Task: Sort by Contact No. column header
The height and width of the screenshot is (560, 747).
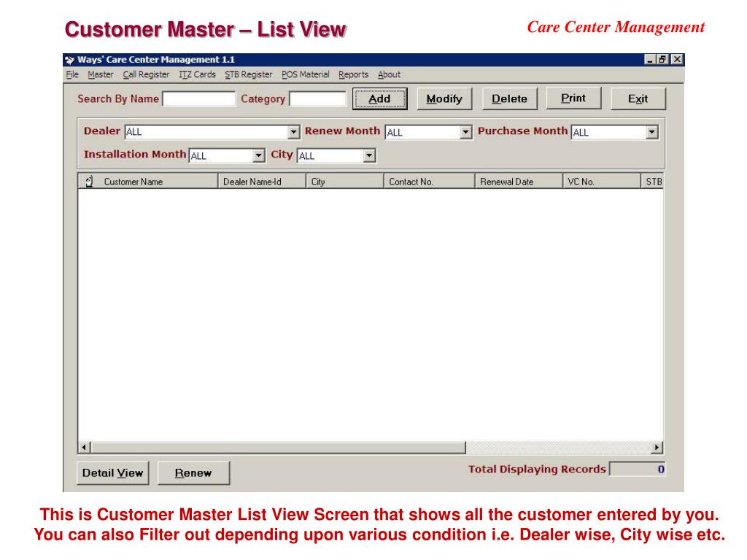Action: click(x=429, y=182)
